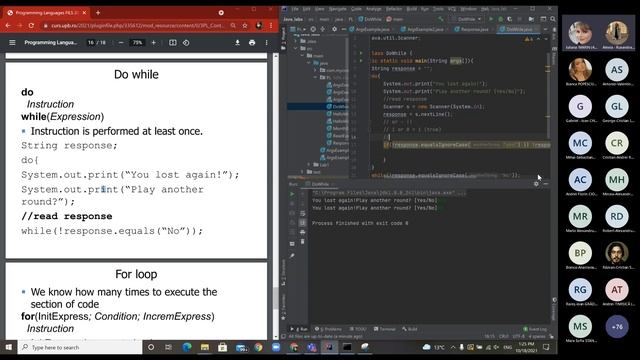The height and width of the screenshot is (360, 640).
Task: Click the PDF zoom percentage field
Action: [137, 42]
